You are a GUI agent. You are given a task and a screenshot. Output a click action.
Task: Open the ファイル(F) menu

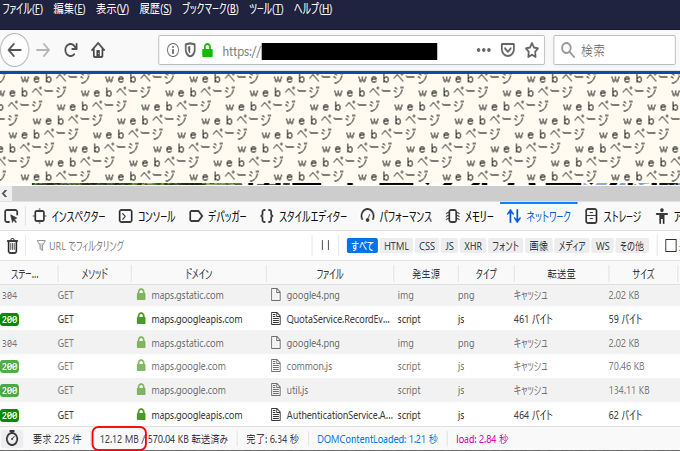click(x=23, y=9)
